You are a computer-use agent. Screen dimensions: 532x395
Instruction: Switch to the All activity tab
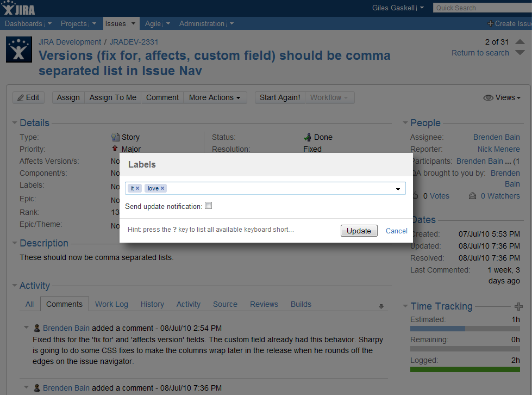click(x=29, y=304)
